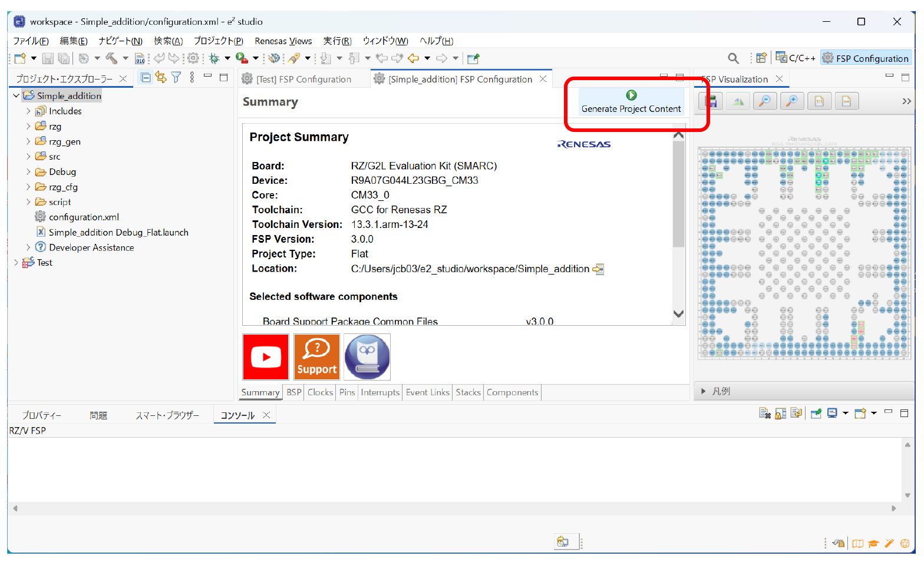Toggle Link with Editor in Project Explorer
This screenshot has width=924, height=562.
tap(160, 77)
